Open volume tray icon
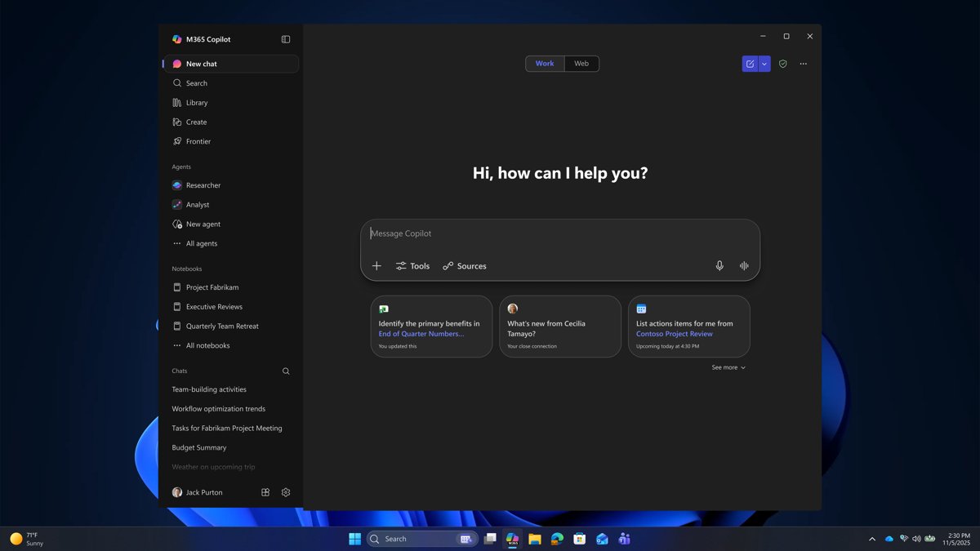Viewport: 980px width, 551px height. click(916, 539)
